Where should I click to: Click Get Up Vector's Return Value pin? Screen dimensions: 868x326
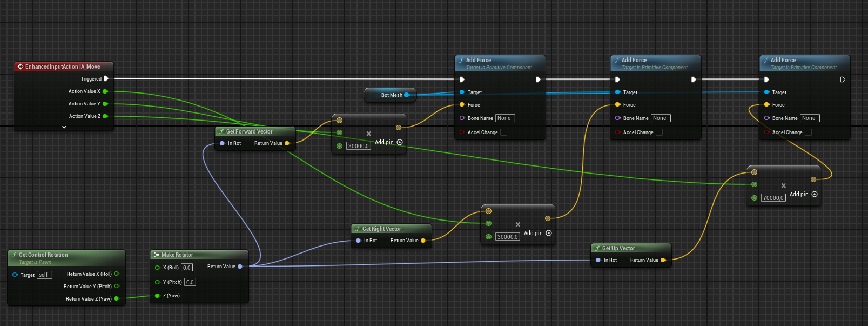[663, 260]
